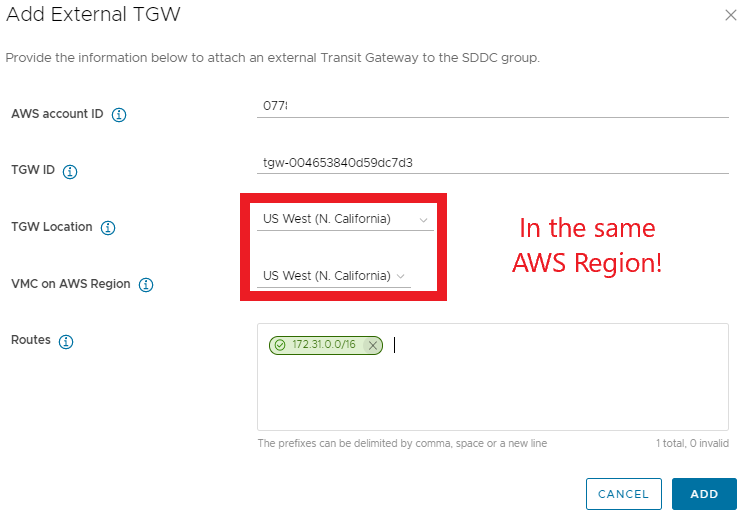Screen dimensions: 742x517
Task: Click empty space in the Routes box
Action: coord(492,395)
